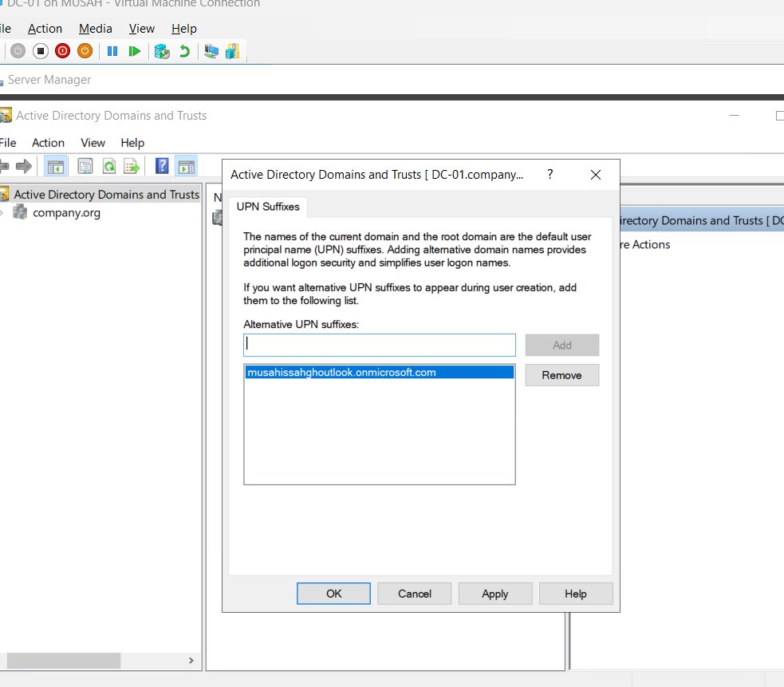The width and height of the screenshot is (784, 687).
Task: Open the VM Connection View menu
Action: (141, 29)
